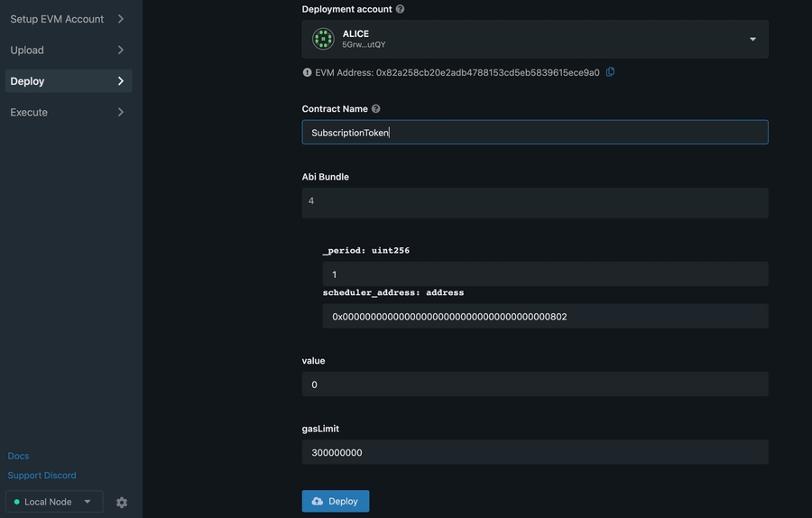Go to the Execute menu item

(x=29, y=112)
